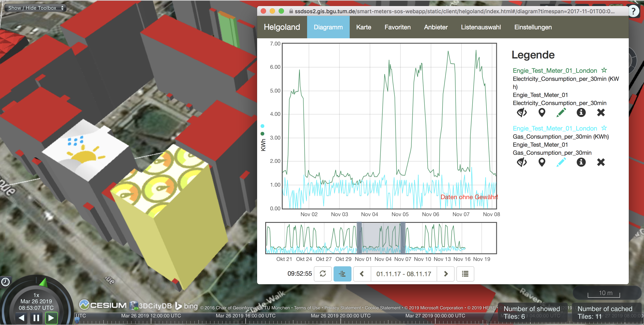Click the green y-axis series dot
Screen dimensions: 644x325
pyautogui.click(x=262, y=134)
